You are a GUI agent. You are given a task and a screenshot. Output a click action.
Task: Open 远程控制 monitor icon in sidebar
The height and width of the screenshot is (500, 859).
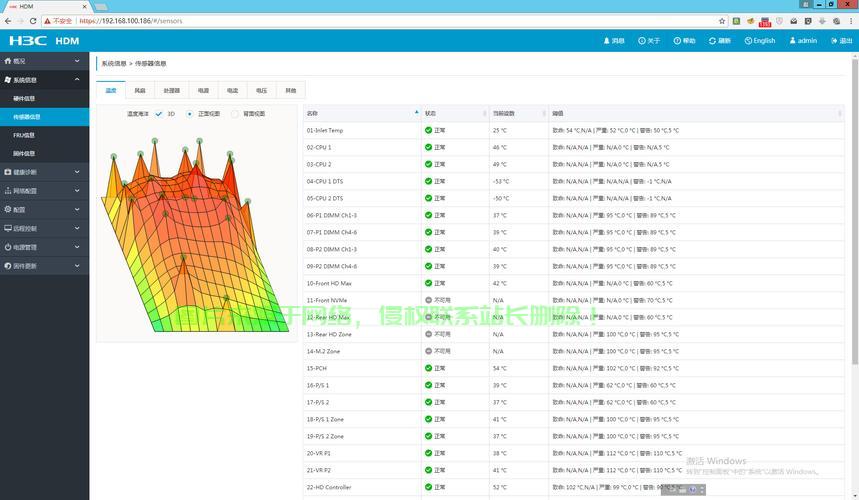point(8,228)
